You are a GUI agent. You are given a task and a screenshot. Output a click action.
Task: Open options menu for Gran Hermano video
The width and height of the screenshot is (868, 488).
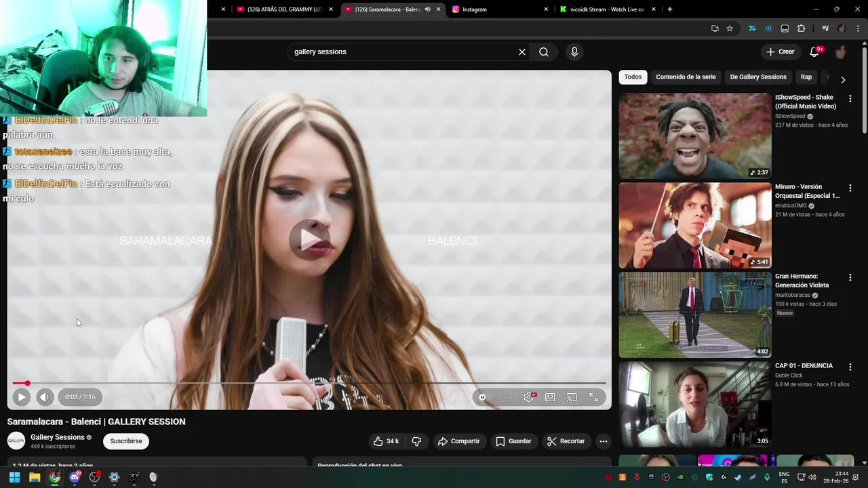tap(850, 278)
